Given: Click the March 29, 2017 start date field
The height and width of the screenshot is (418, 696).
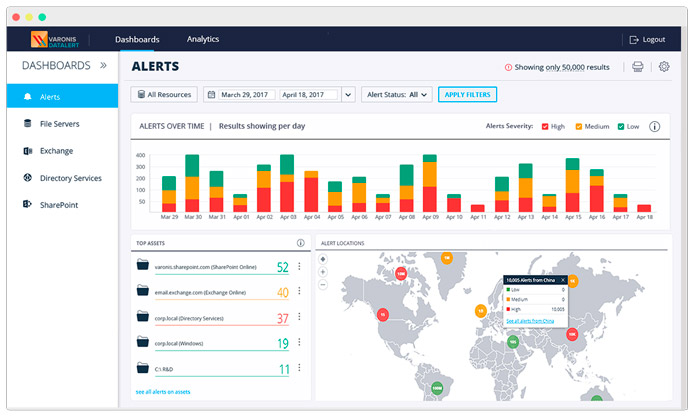Looking at the screenshot, I should pos(246,95).
